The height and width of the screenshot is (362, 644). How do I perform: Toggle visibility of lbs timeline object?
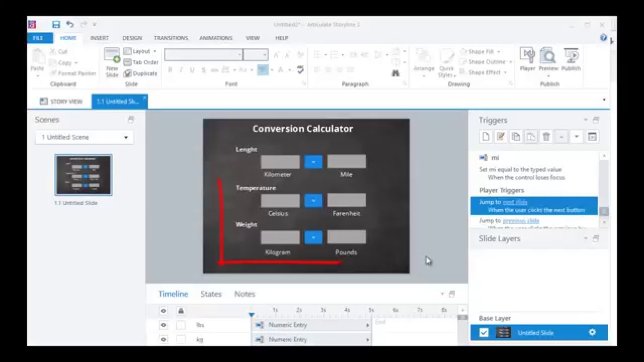(x=163, y=325)
